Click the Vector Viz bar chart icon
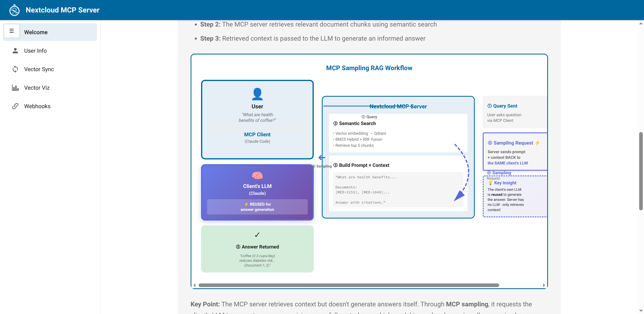 coord(15,88)
